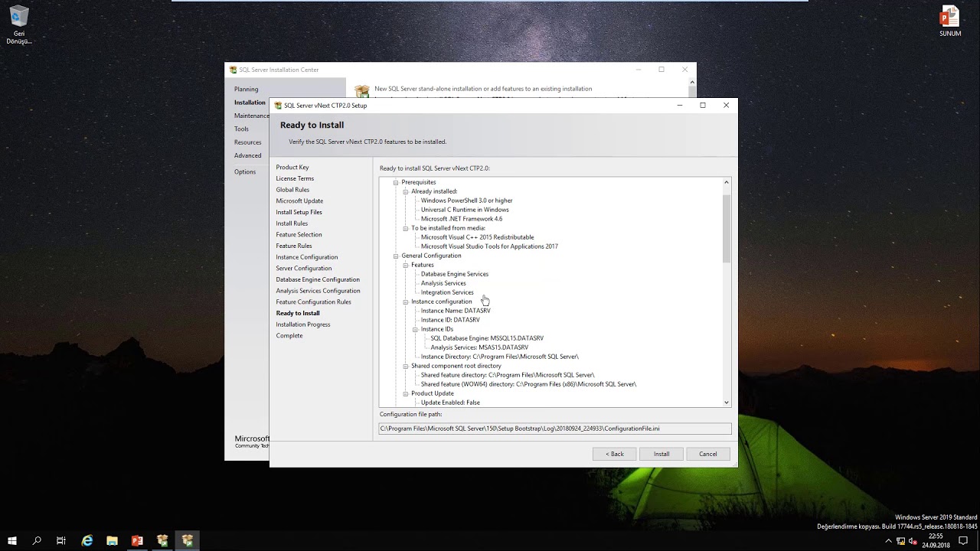This screenshot has height=551, width=980.
Task: Collapse Shared component root directory node
Action: pos(406,366)
